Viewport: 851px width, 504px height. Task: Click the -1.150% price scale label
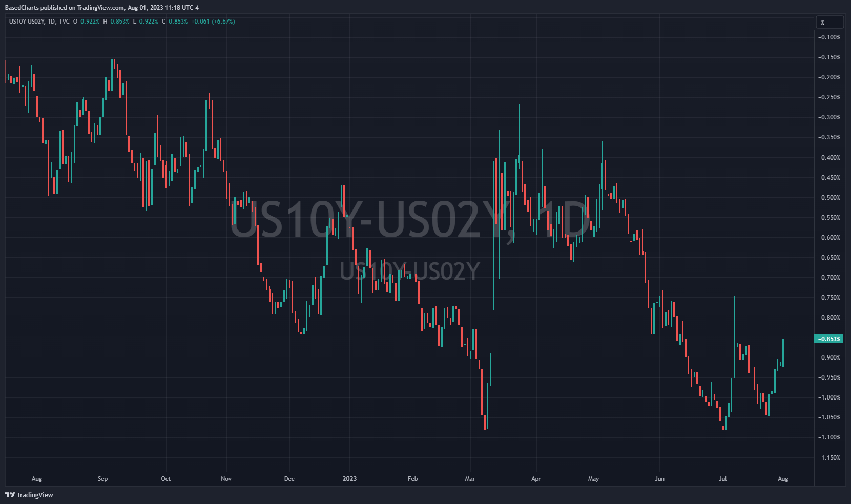pyautogui.click(x=828, y=458)
